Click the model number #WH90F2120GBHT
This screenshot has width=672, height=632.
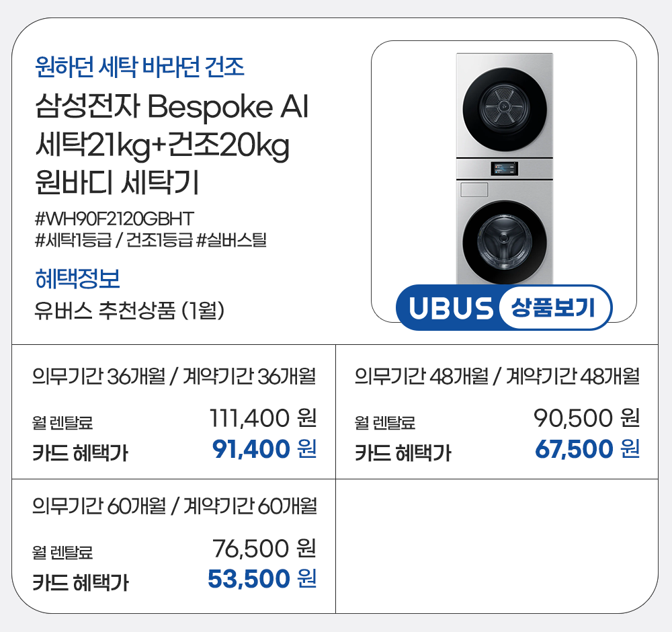(x=114, y=219)
